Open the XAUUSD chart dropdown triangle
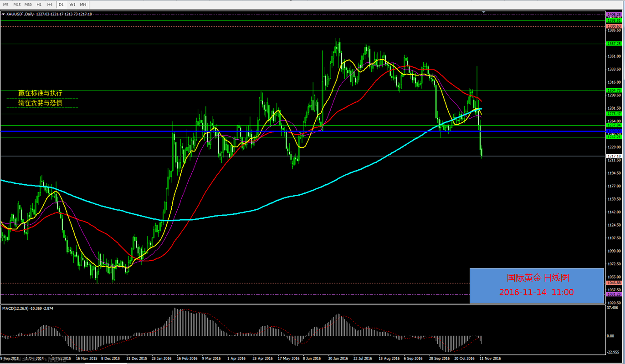625x364 pixels. click(3, 14)
